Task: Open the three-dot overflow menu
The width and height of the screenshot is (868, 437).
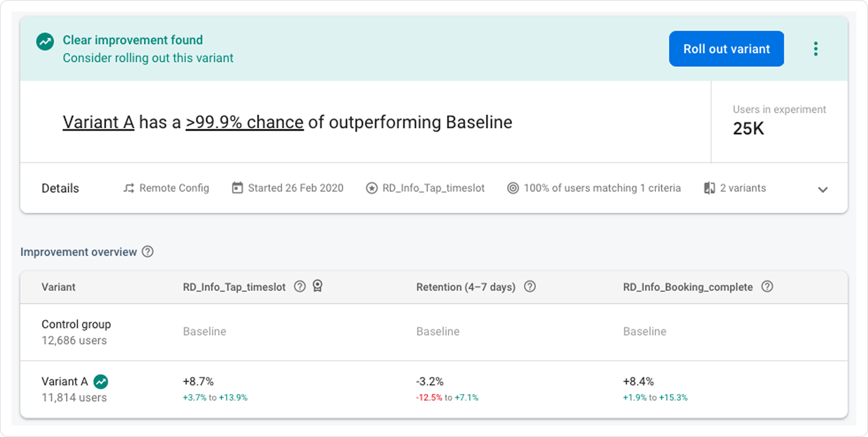Action: pos(816,49)
